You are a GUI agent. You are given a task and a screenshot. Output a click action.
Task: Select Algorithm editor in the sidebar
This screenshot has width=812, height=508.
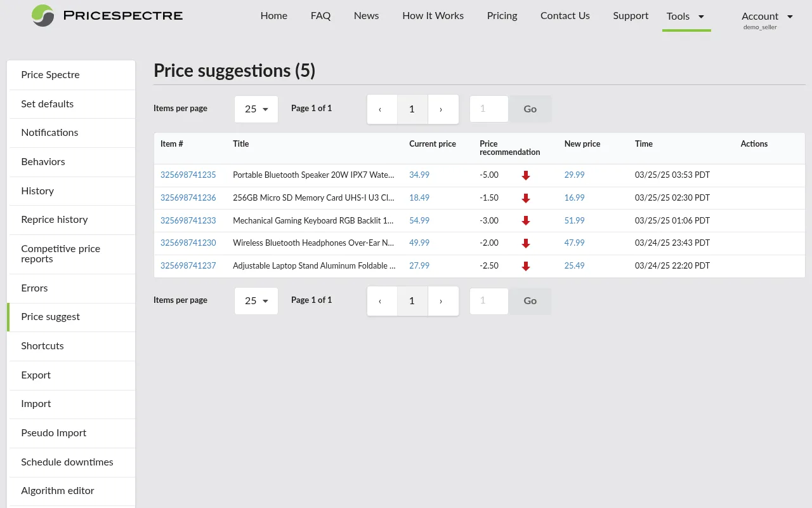[x=58, y=491]
